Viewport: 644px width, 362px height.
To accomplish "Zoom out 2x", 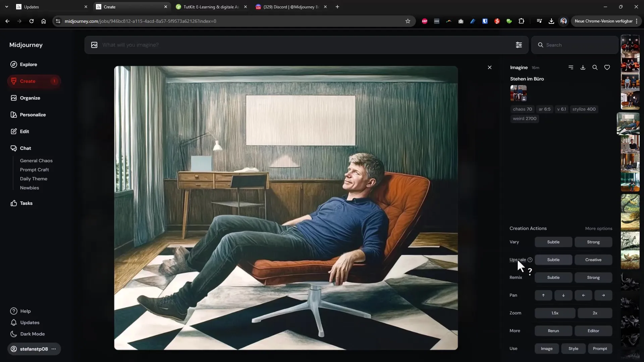I will [x=595, y=313].
